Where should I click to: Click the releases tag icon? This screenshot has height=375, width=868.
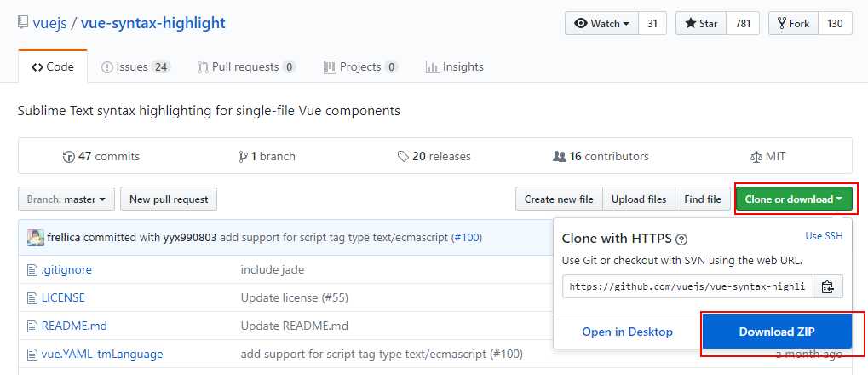pos(403,157)
